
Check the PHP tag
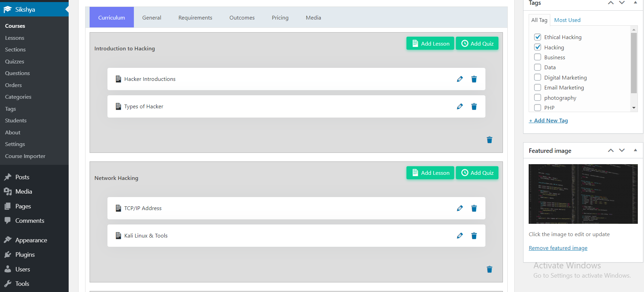coord(538,108)
